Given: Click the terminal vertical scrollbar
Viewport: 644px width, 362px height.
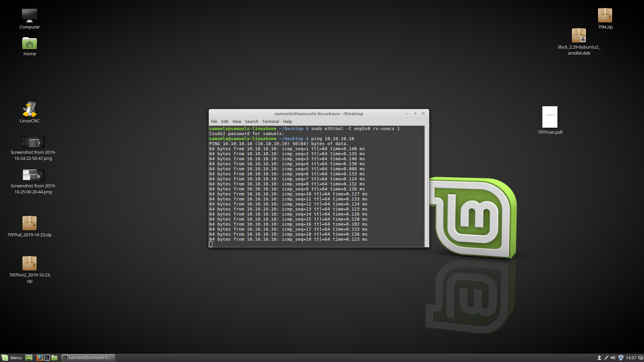Looking at the screenshot, I should pyautogui.click(x=427, y=186).
